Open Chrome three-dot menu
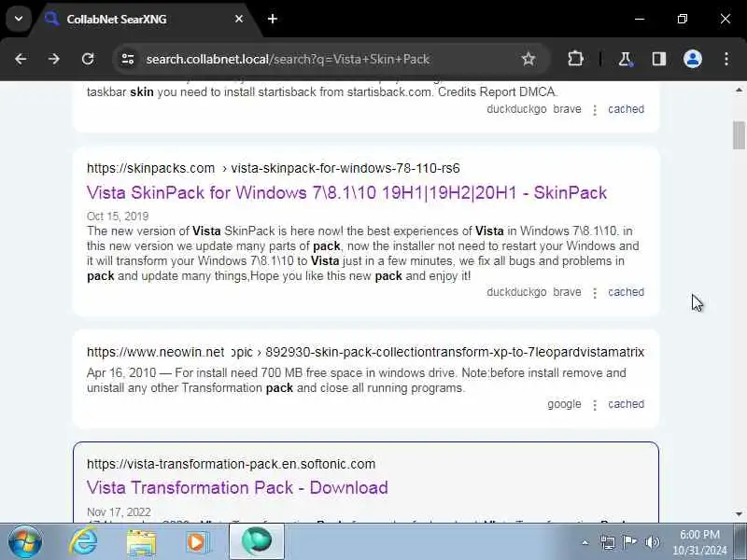 [726, 59]
